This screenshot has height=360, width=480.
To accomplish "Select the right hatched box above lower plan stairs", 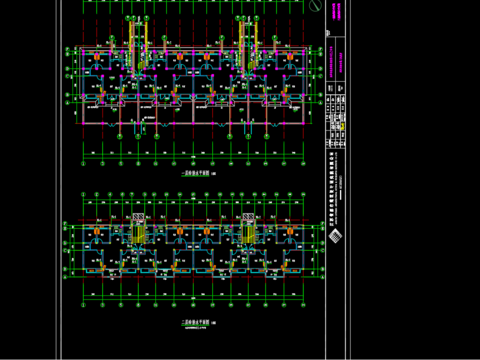I will (248, 217).
